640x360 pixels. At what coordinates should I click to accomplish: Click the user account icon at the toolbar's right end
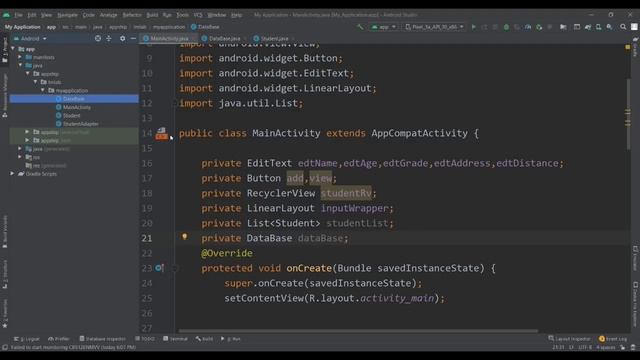634,27
